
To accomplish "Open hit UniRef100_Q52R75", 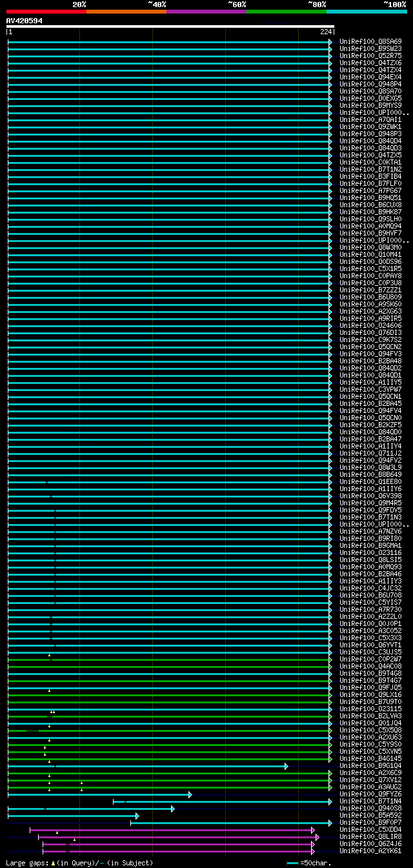I will pos(370,56).
